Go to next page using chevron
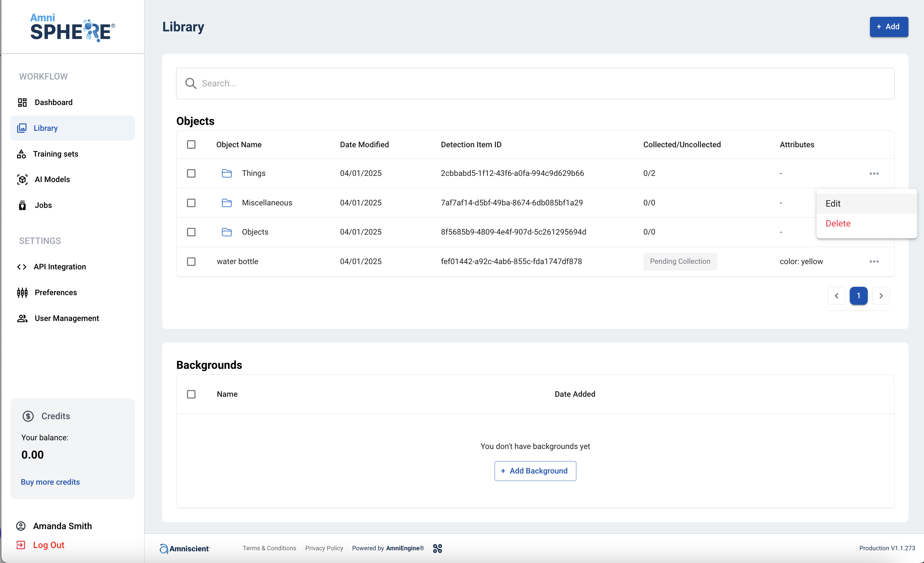Viewport: 924px width, 563px height. pos(881,296)
